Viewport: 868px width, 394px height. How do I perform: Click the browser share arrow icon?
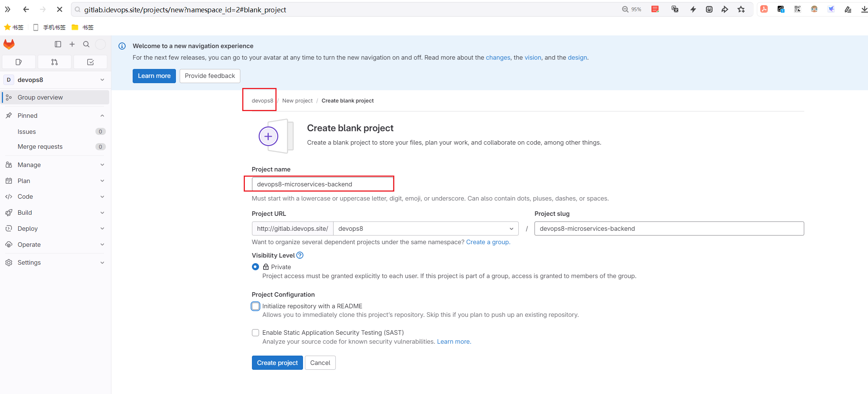pyautogui.click(x=725, y=9)
